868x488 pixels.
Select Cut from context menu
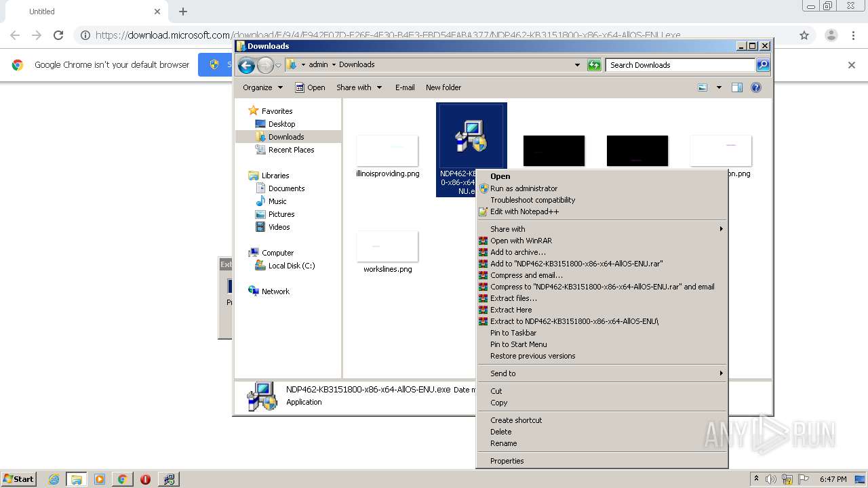pos(601,391)
